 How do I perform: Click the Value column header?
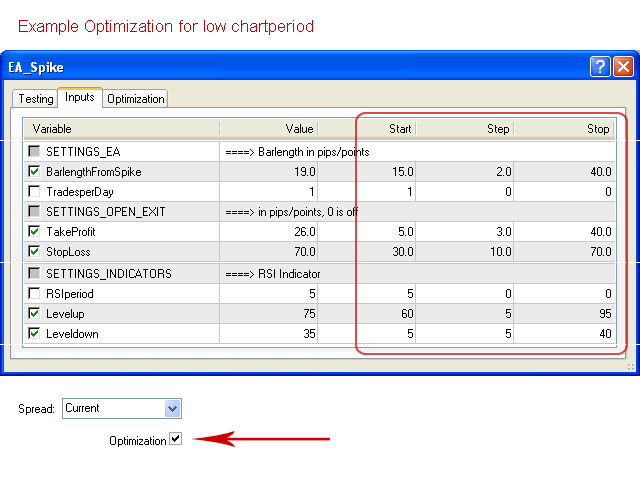pos(268,129)
